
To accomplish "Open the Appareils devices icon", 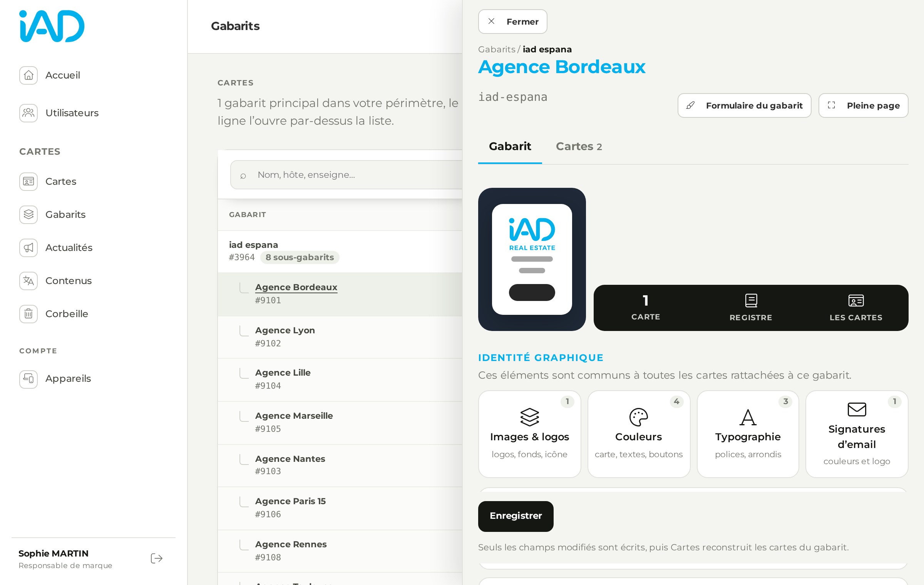I will tap(28, 379).
